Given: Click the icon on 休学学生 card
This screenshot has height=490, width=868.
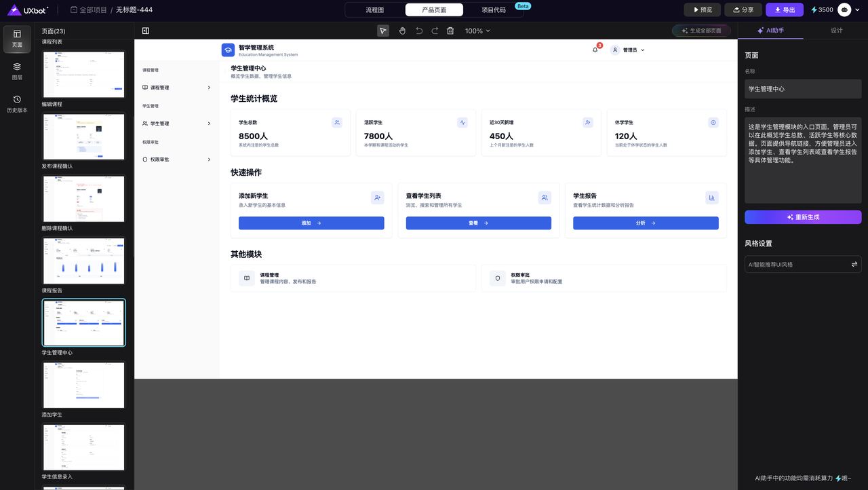Looking at the screenshot, I should (x=713, y=122).
